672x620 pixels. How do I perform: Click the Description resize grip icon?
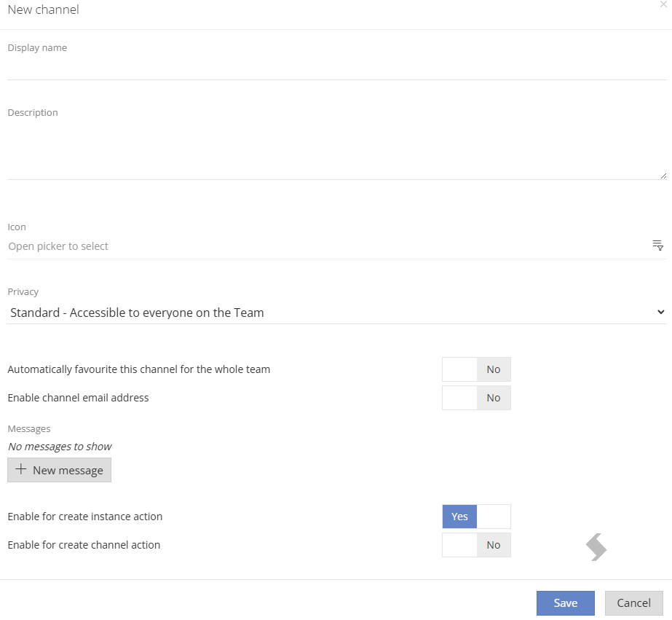click(x=663, y=176)
